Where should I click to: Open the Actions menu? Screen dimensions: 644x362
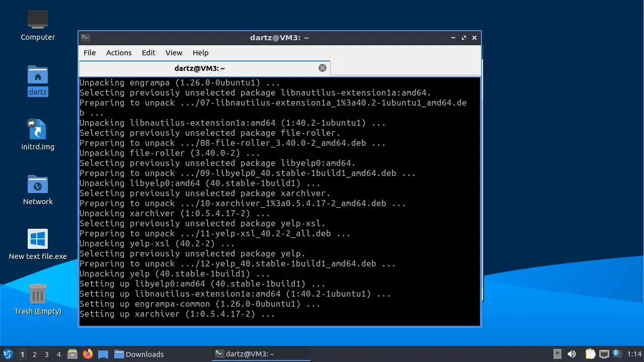(119, 53)
